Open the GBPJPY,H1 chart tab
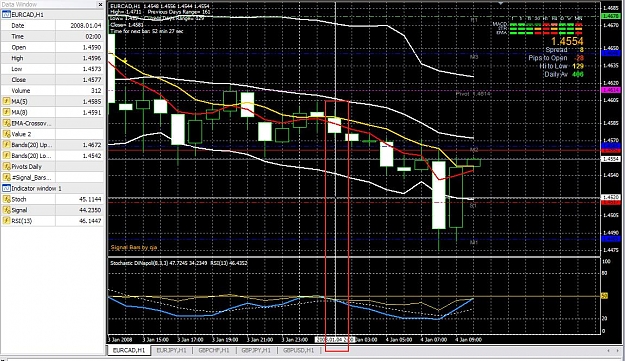This screenshot has height=361, width=625. (x=256, y=350)
